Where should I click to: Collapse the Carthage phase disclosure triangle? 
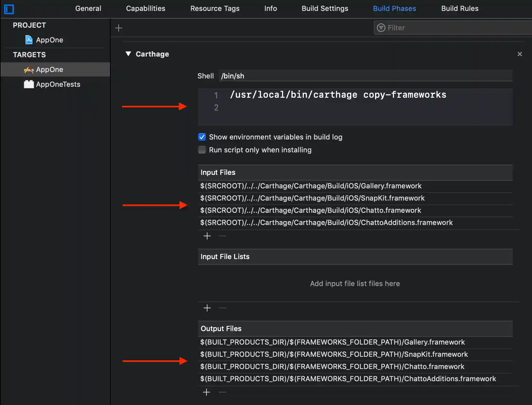128,54
